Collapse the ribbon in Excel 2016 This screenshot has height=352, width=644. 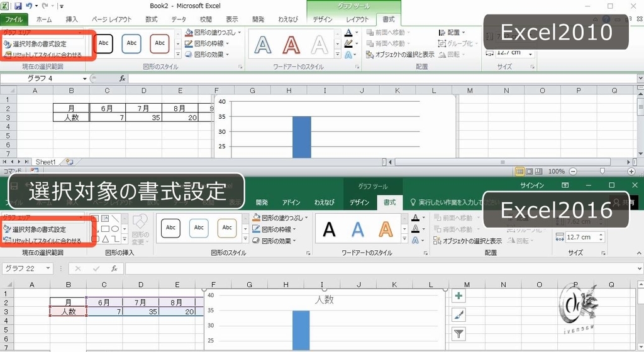(x=639, y=253)
